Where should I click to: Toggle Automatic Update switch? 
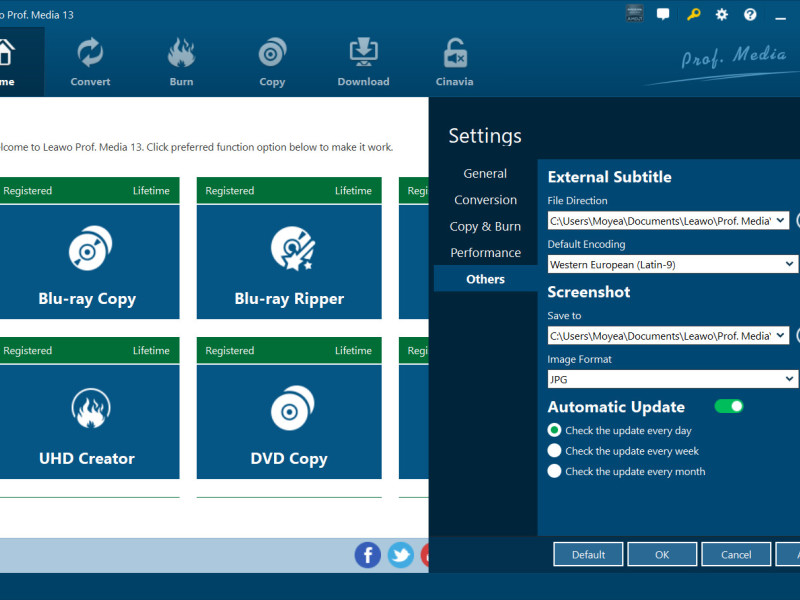click(729, 406)
